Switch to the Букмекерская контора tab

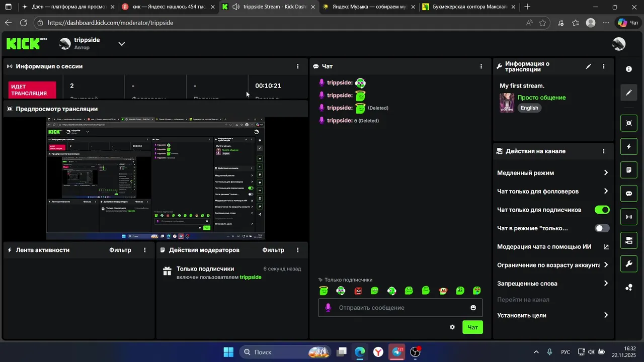coord(469,7)
